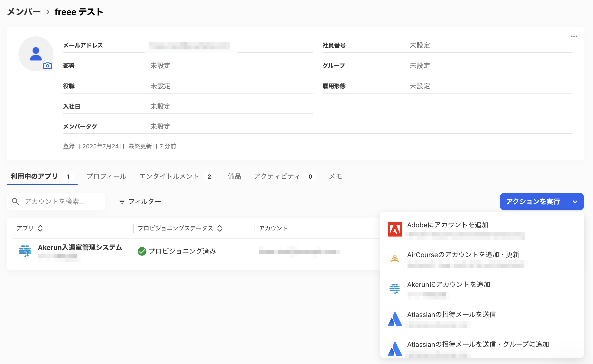Click the search magnifier icon
This screenshot has width=593, height=364.
[16, 201]
